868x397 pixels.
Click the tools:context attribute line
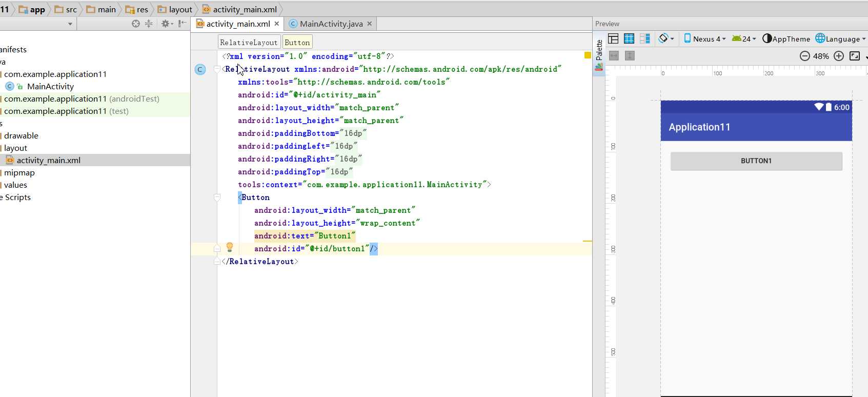pyautogui.click(x=364, y=185)
